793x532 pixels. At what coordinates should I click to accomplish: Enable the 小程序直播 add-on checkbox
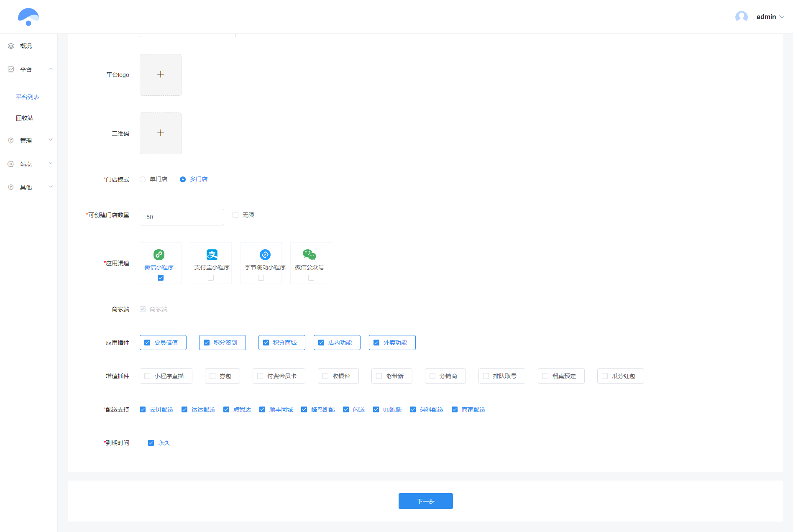pyautogui.click(x=147, y=376)
